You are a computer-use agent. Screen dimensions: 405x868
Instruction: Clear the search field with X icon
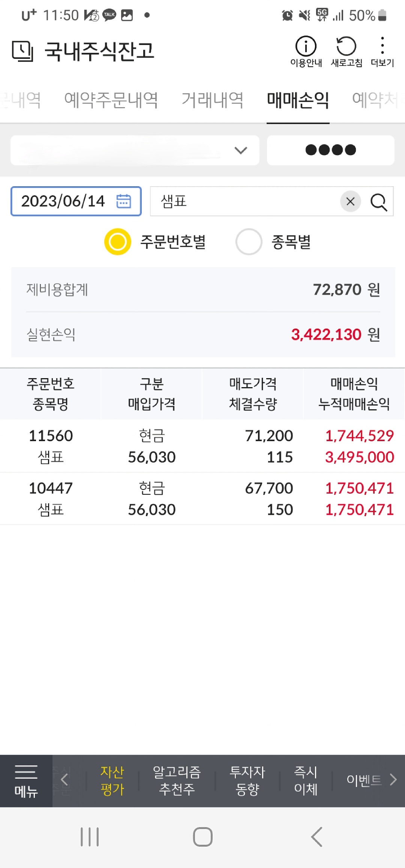pos(350,201)
